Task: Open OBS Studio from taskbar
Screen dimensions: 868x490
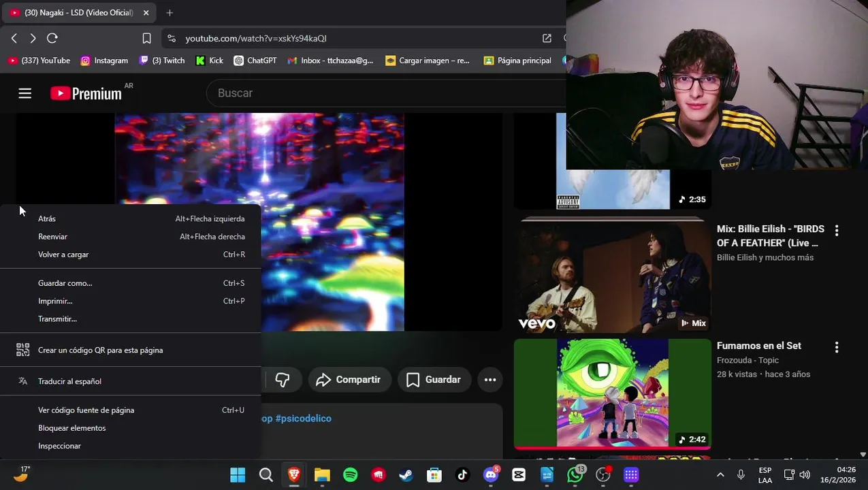Action: coord(603,475)
